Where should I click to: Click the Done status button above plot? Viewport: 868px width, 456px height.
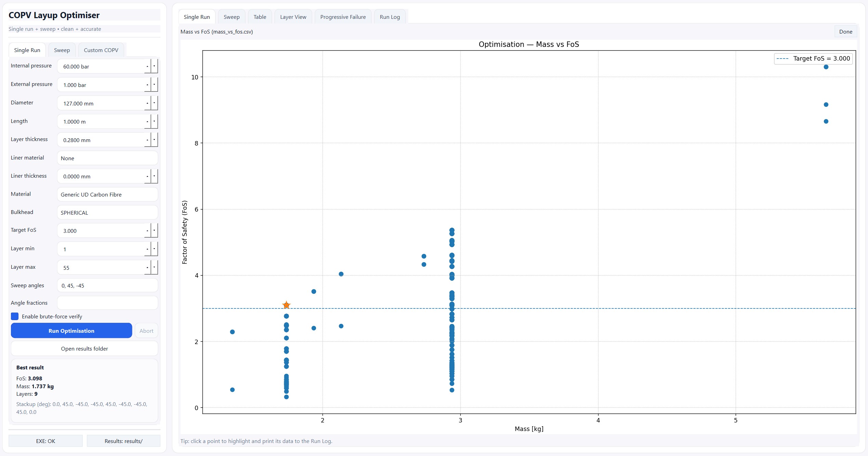845,31
